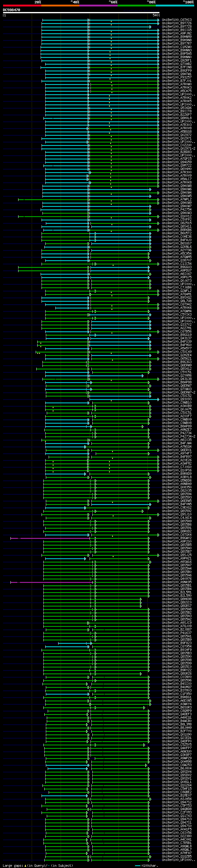Screen dimensions: 197x868
Task: Select the UniRef100_B9P5A5 label
Action: point(177,54)
